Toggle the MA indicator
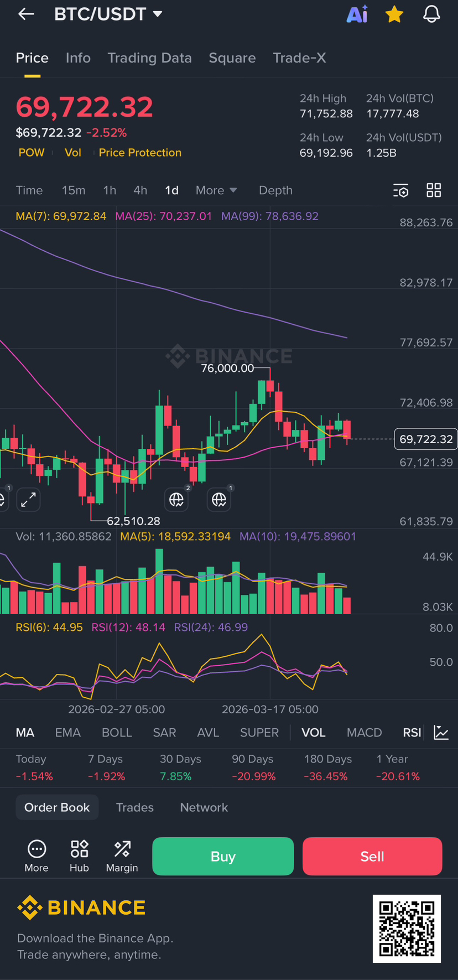 (25, 733)
